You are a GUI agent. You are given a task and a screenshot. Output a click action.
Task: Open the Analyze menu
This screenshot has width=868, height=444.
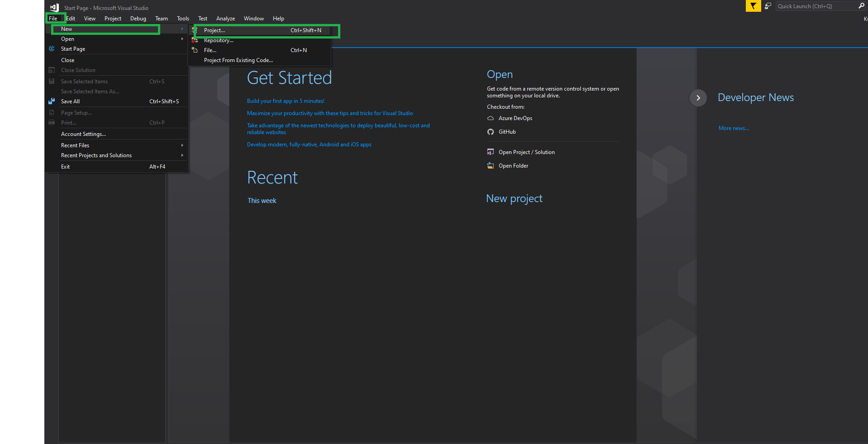225,19
